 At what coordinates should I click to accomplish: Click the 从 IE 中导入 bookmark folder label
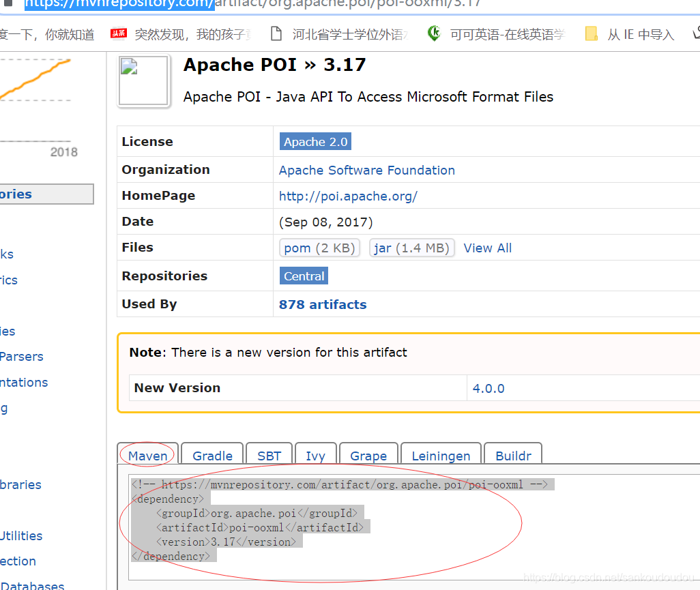pyautogui.click(x=641, y=34)
